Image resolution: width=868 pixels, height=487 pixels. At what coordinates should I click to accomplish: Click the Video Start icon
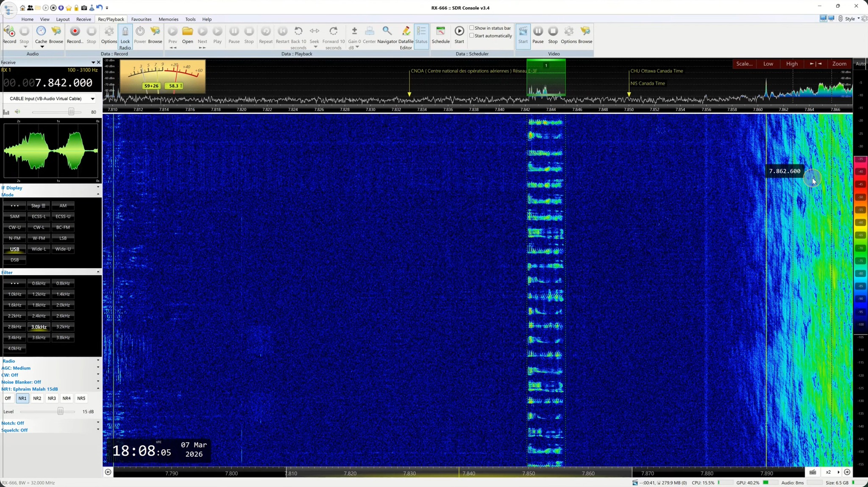pos(523,31)
